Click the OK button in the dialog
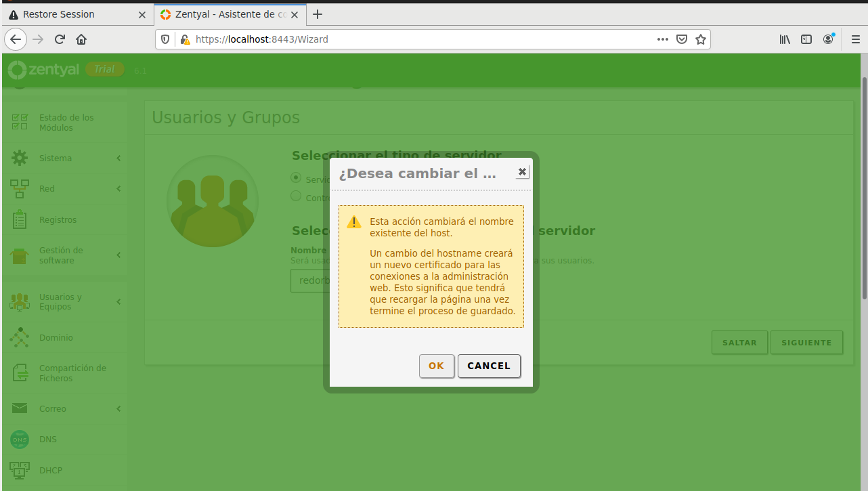 tap(436, 366)
